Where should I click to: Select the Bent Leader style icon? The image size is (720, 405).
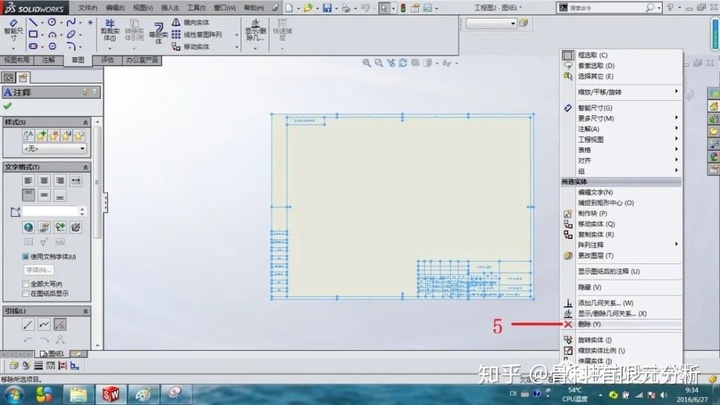44,325
